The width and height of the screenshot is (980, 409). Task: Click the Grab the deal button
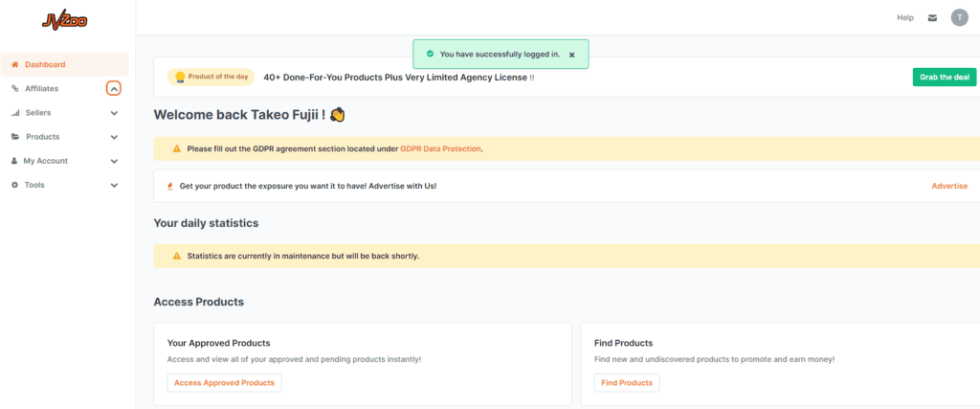[x=945, y=77]
